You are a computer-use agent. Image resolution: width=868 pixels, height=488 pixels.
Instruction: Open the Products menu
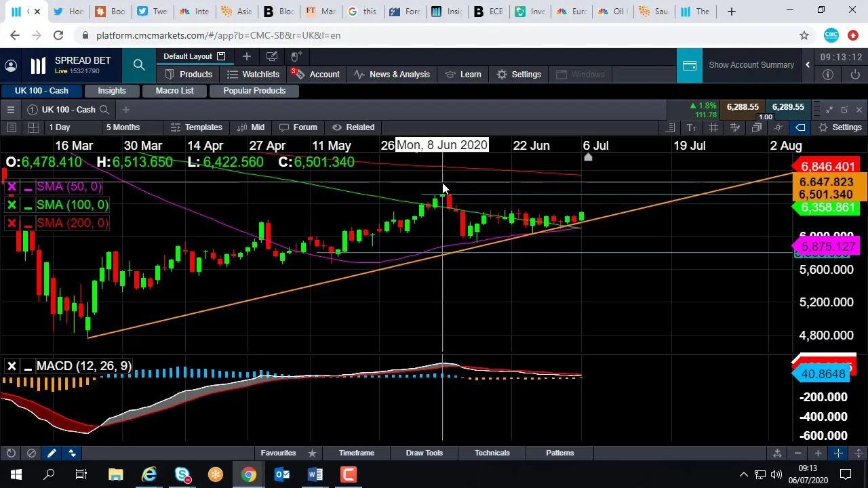pyautogui.click(x=188, y=75)
